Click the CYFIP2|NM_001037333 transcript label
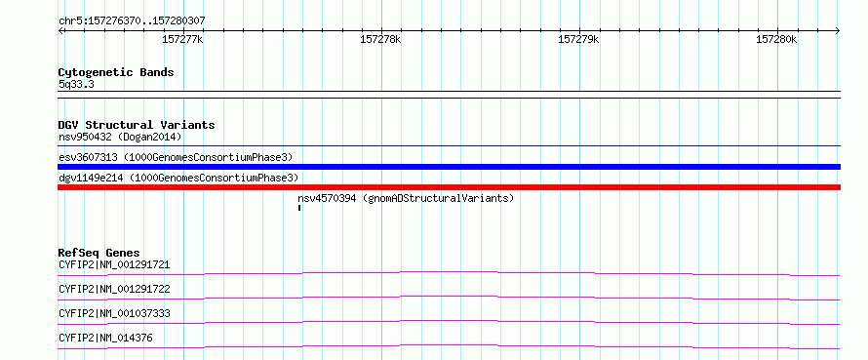The image size is (868, 360). pyautogui.click(x=114, y=313)
